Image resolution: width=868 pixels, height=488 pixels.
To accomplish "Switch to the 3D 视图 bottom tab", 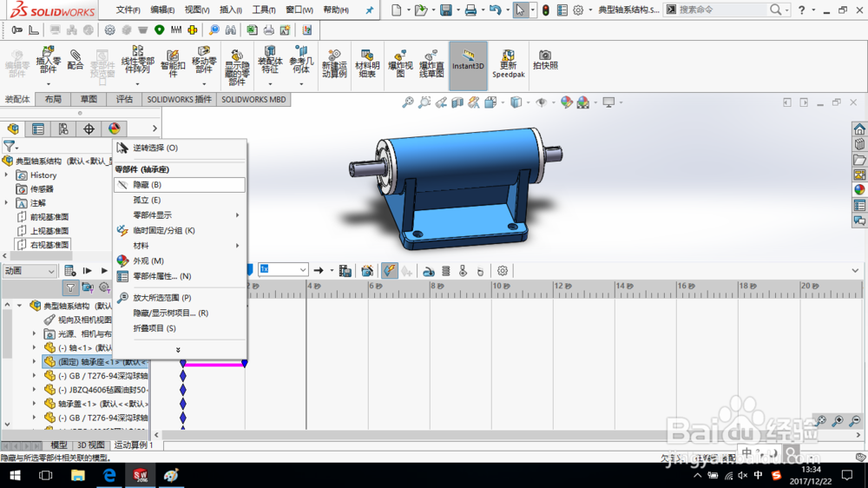I will pyautogui.click(x=90, y=445).
